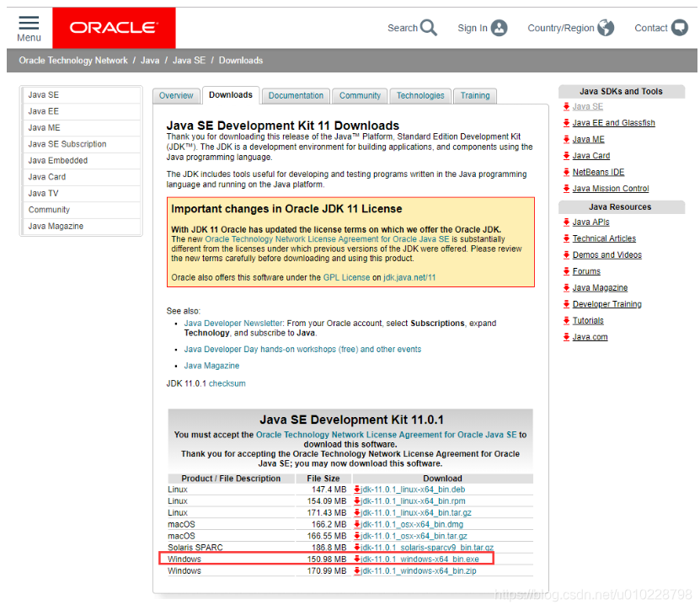Image resolution: width=700 pixels, height=610 pixels.
Task: Select the Downloads tab
Action: [x=230, y=95]
